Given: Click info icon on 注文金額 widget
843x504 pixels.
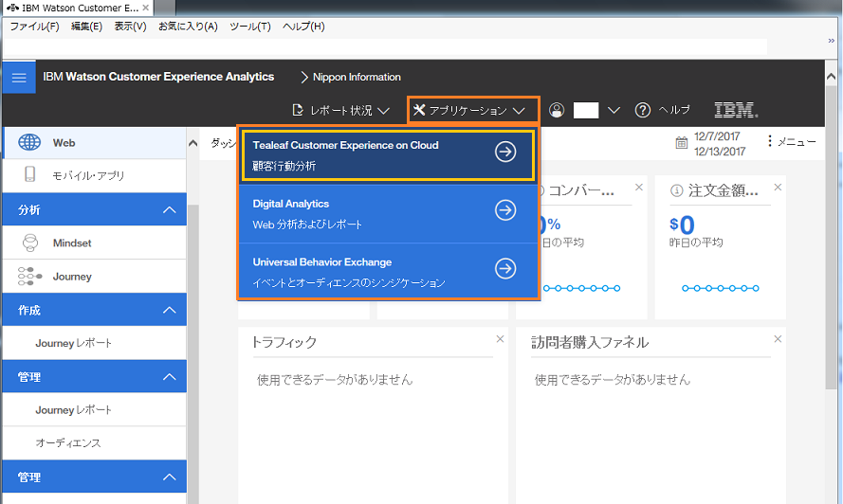Looking at the screenshot, I should [676, 190].
